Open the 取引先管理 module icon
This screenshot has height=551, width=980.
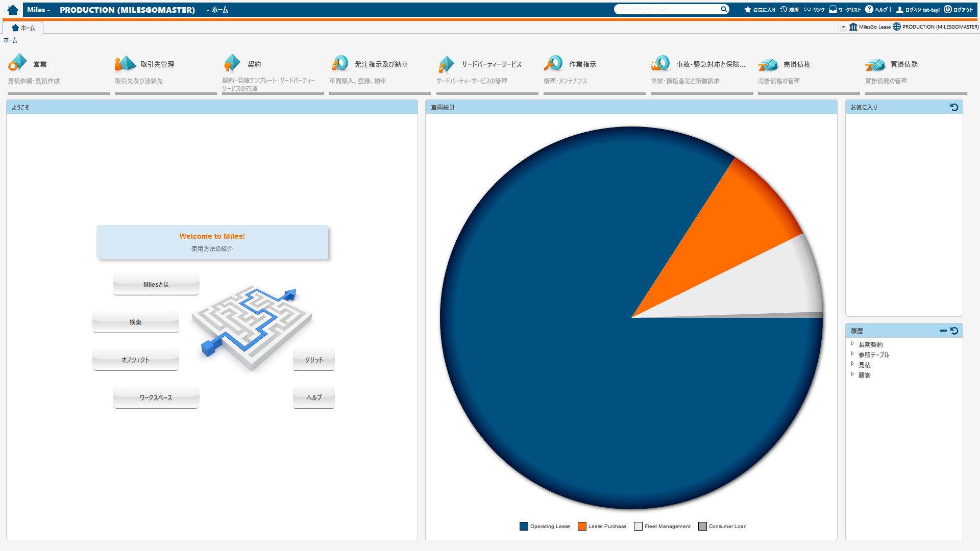pos(125,63)
